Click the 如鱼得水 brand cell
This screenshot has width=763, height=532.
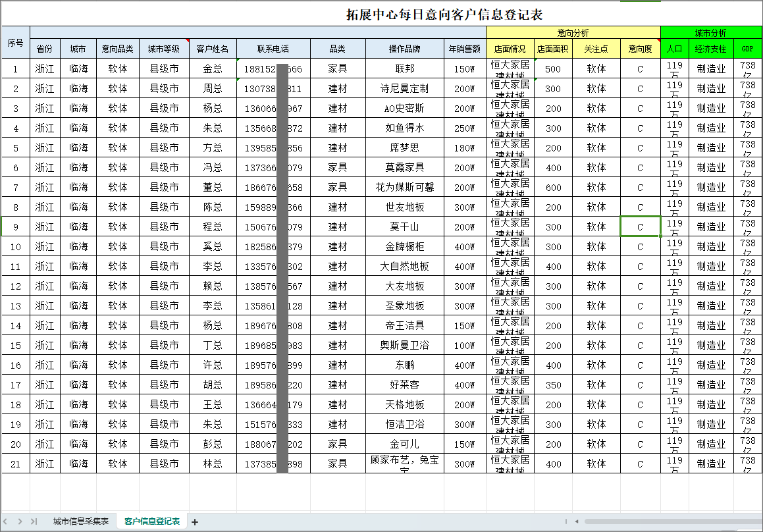[x=404, y=128]
